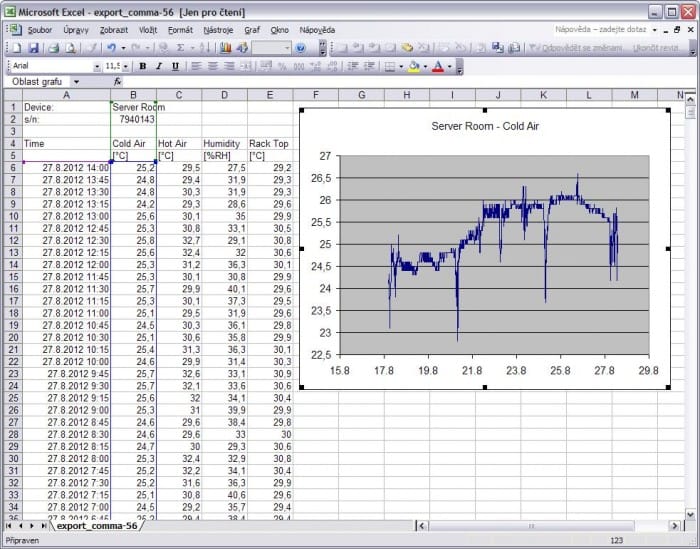Open the Chart Wizard icon
Viewport: 700px width, 549px height.
(225, 48)
